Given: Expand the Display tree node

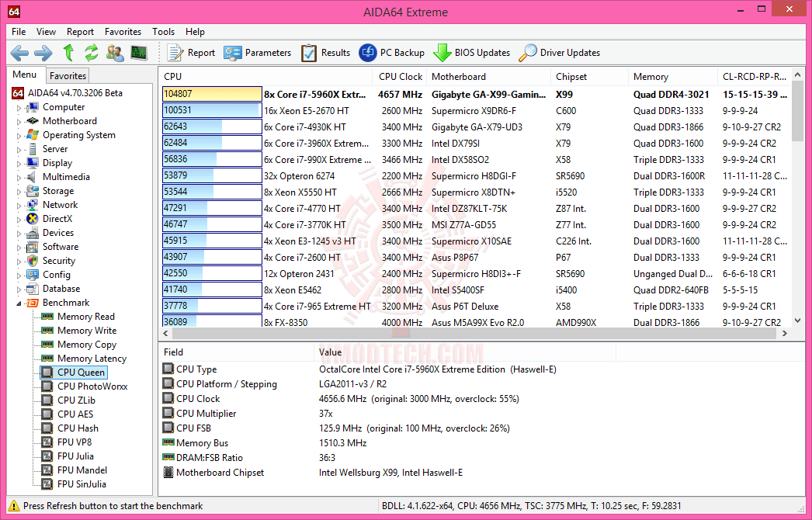Looking at the screenshot, I should point(19,164).
